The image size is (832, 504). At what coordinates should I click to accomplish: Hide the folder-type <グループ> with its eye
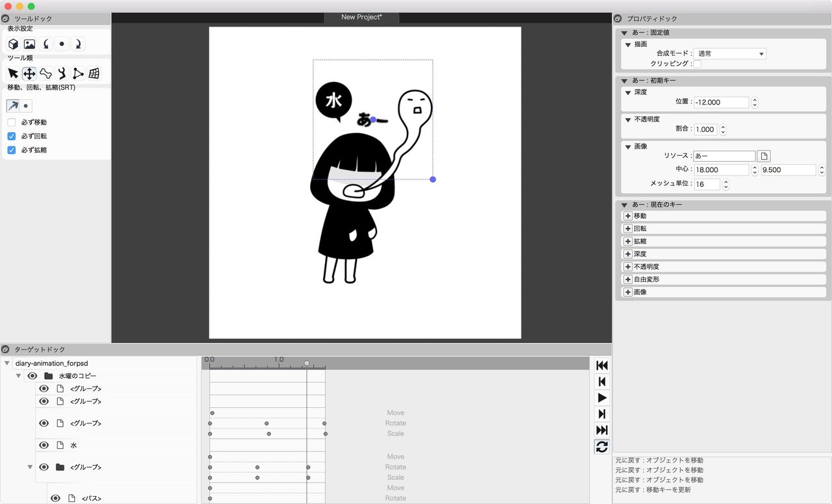pos(44,467)
